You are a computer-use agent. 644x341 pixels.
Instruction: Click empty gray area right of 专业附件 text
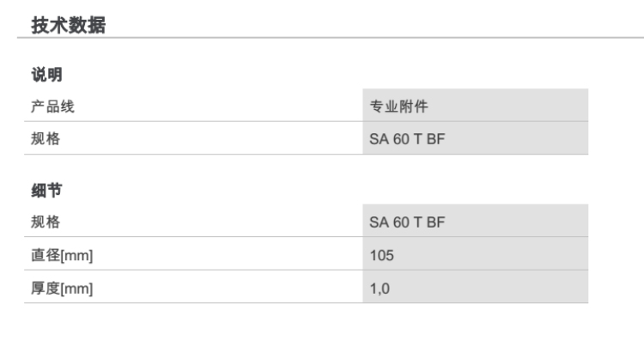click(508, 106)
